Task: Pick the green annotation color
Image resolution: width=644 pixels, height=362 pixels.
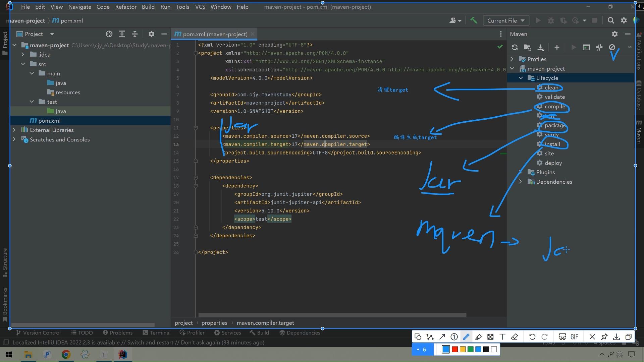Action: pyautogui.click(x=471, y=350)
